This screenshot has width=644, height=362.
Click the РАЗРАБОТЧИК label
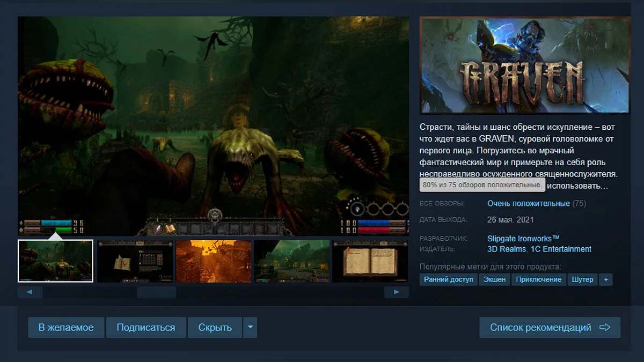coord(444,238)
